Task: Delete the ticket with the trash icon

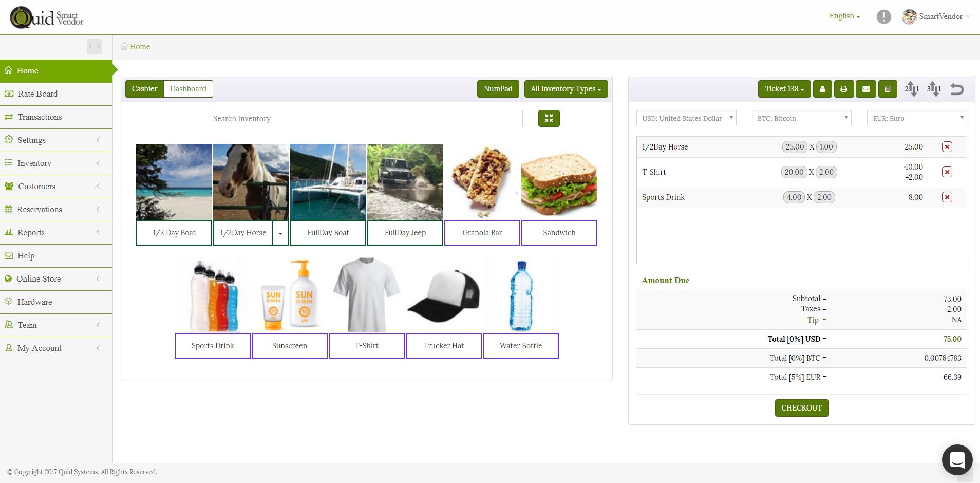Action: coord(888,88)
